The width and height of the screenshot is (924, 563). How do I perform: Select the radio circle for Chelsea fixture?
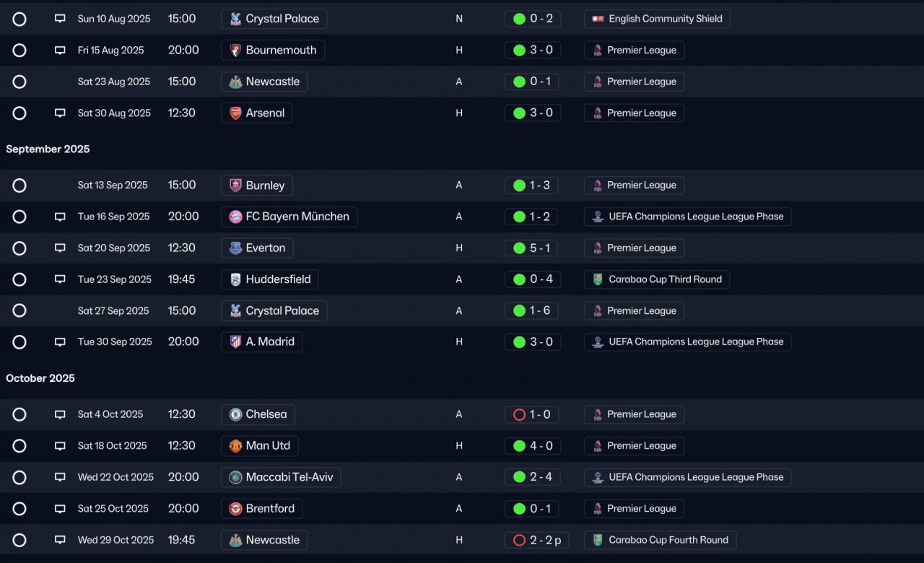tap(19, 414)
